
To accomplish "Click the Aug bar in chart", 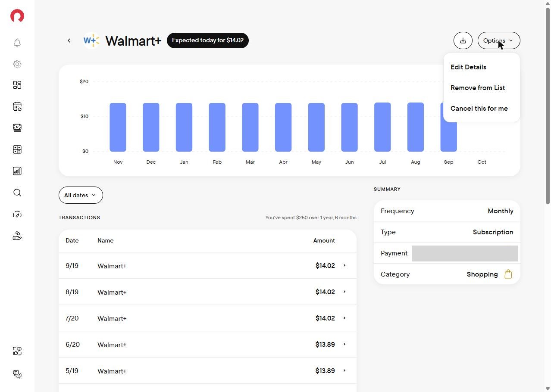I will 416,127.
